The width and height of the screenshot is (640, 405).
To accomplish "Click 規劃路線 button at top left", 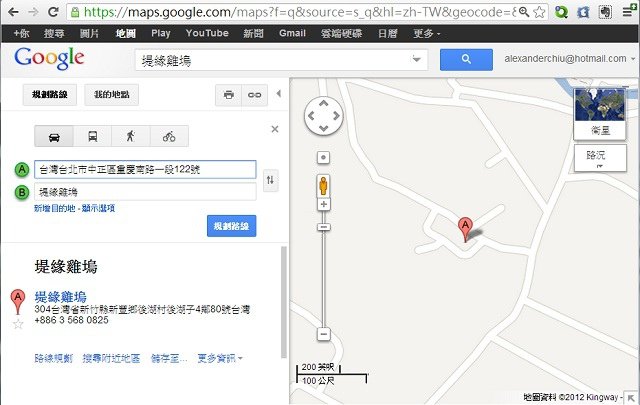I will pos(50,95).
